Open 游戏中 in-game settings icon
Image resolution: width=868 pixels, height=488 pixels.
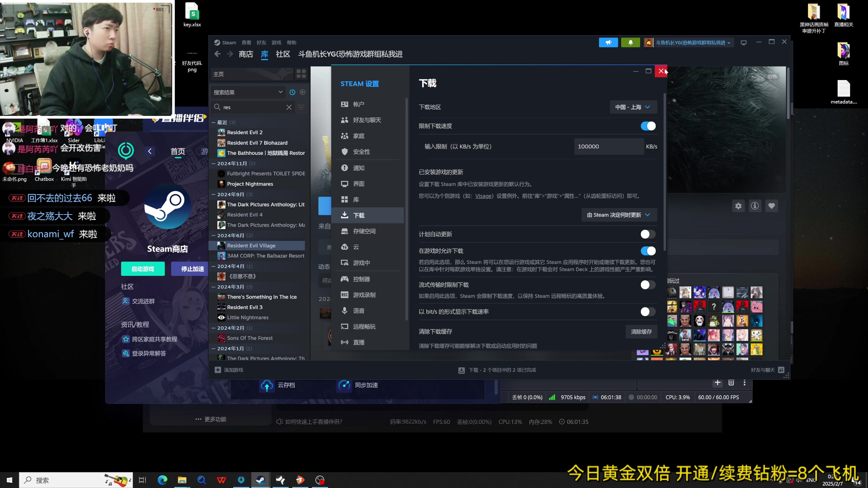344,263
